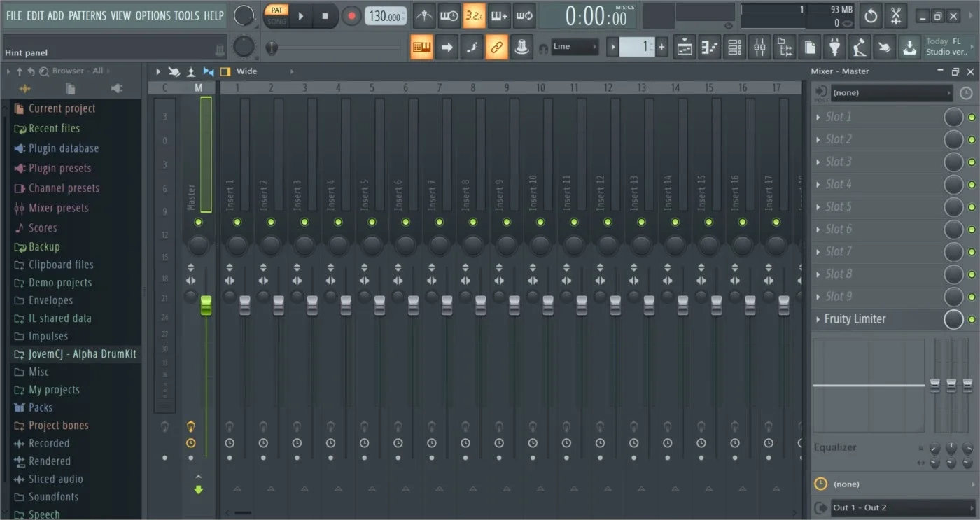
Task: Toggle loop recording button
Action: pos(524,15)
